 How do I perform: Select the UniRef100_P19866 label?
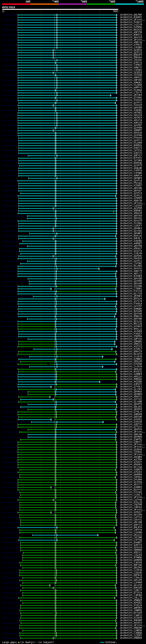click(131, 90)
